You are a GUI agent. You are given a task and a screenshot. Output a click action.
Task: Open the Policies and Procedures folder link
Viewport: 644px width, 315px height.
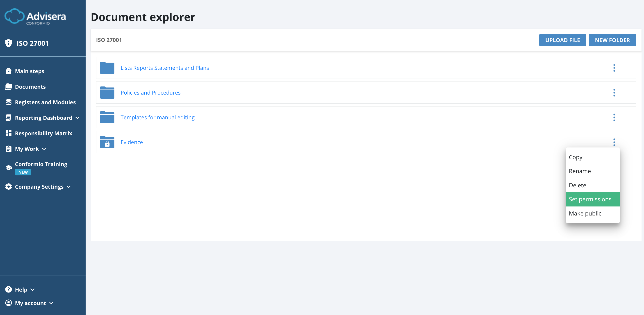click(x=150, y=92)
